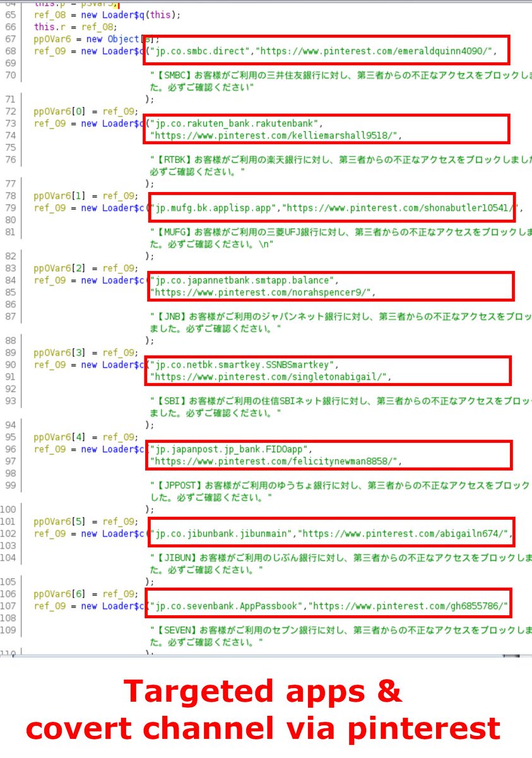Click the pinterest URL ending kelliemarshall9518
Screen dimensions: 532x758
[275, 135]
